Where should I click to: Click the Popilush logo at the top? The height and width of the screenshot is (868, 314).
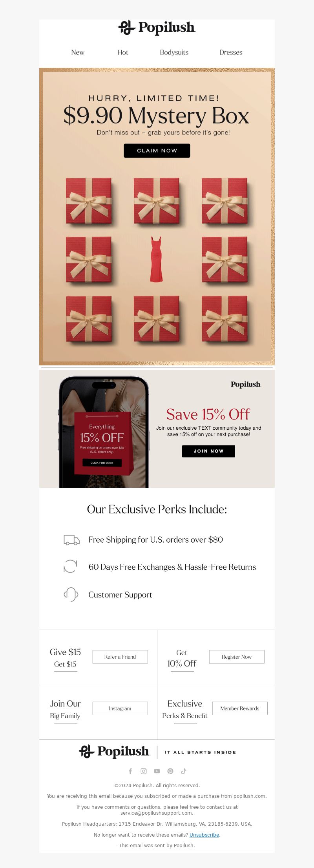[157, 27]
